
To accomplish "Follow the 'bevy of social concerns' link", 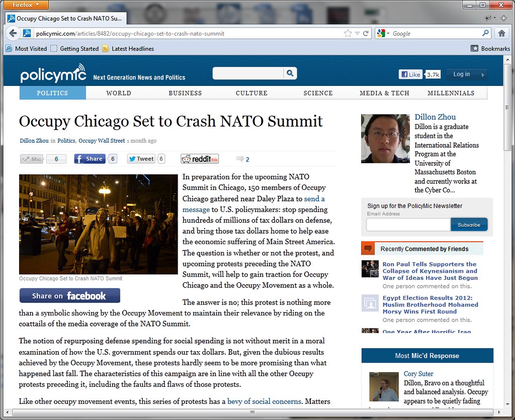I will coord(264,401).
